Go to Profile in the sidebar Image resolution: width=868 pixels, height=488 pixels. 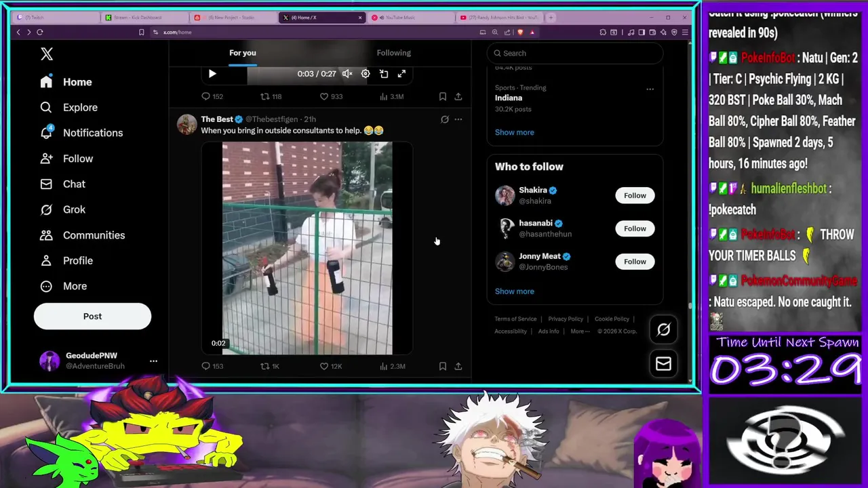click(x=66, y=260)
